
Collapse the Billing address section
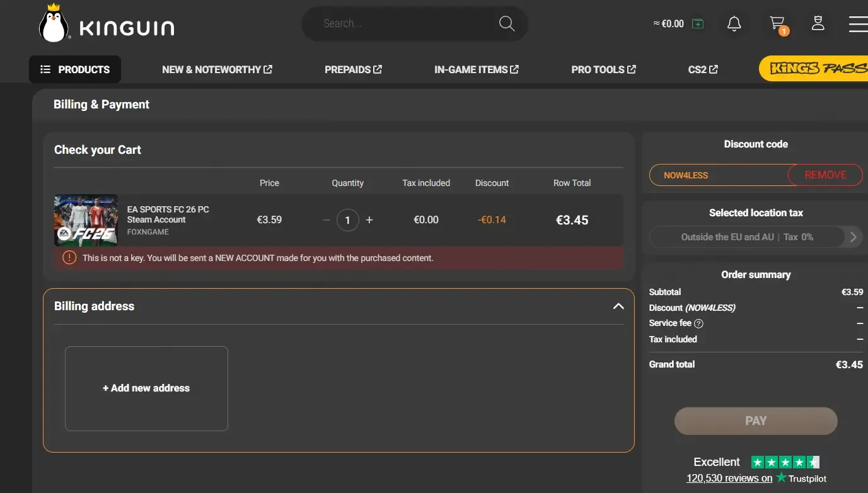pyautogui.click(x=618, y=306)
